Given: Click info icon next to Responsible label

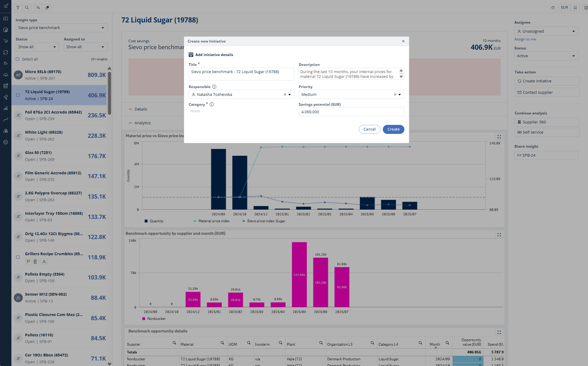Looking at the screenshot, I should (214, 87).
